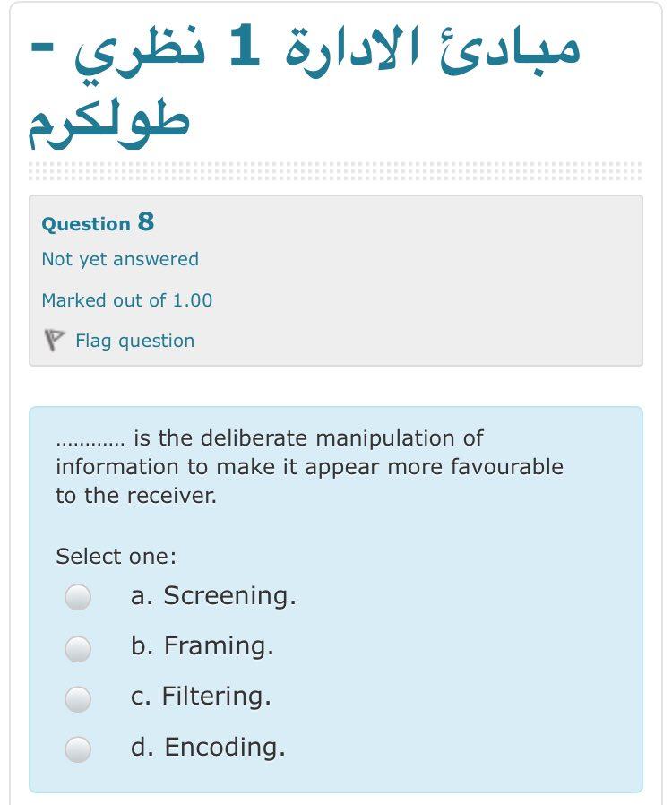This screenshot has height=805, width=672.
Task: Select the radio button for option b. Framing
Action: [79, 647]
